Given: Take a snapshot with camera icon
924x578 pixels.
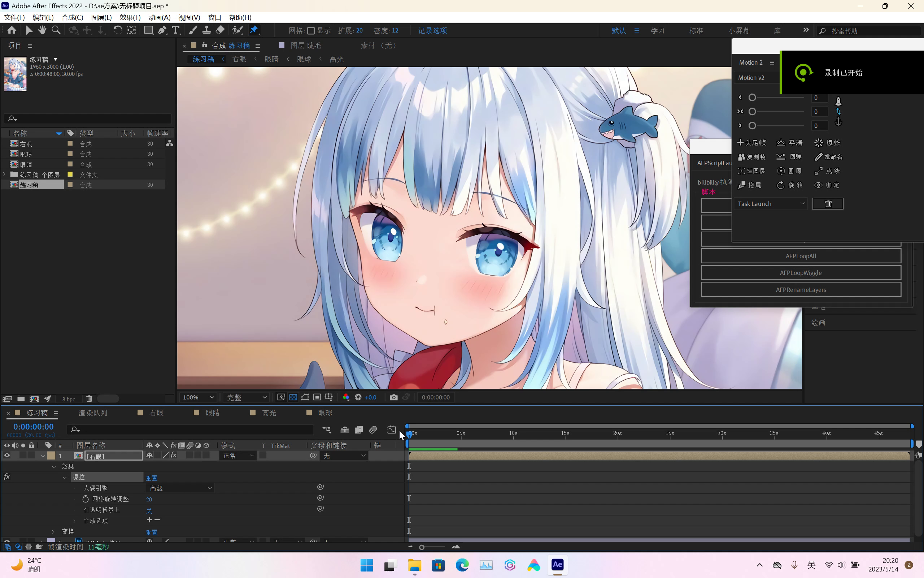Looking at the screenshot, I should 394,398.
